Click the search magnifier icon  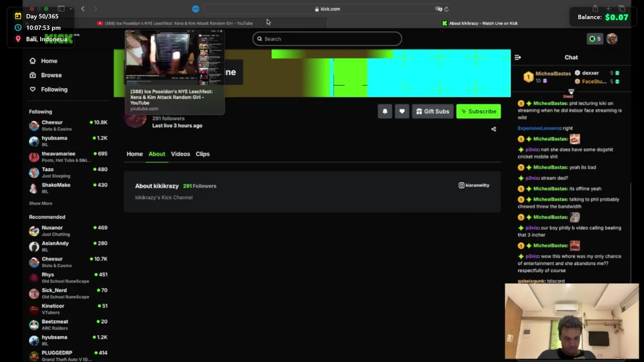coord(260,39)
